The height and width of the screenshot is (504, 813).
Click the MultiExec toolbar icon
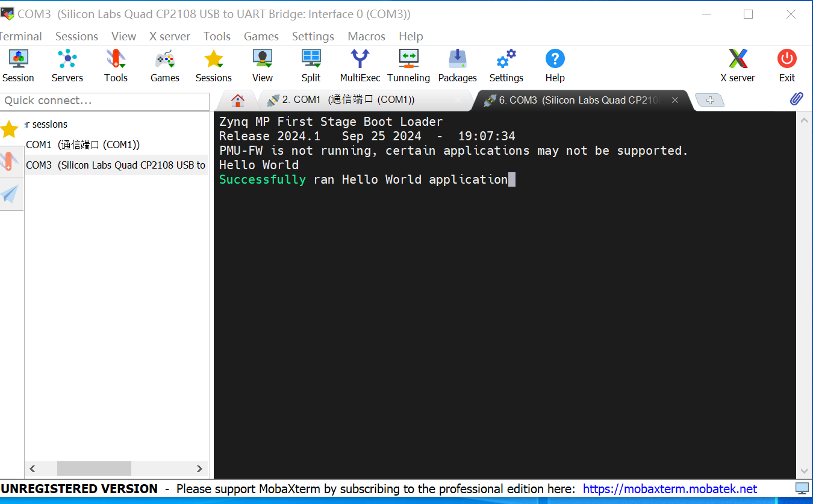pos(360,66)
